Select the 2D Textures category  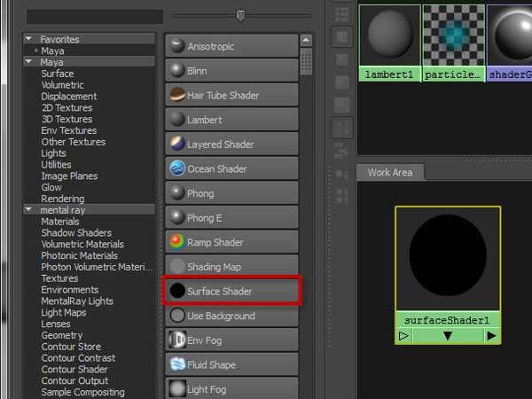tap(66, 107)
